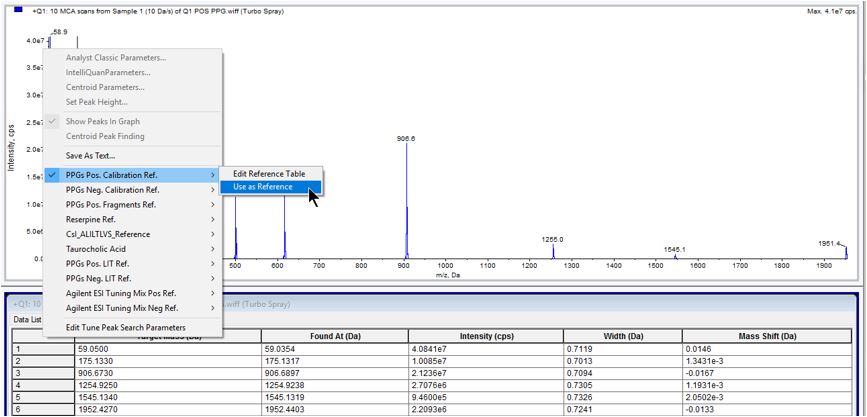
Task: Click the spectrum title text
Action: [158, 11]
